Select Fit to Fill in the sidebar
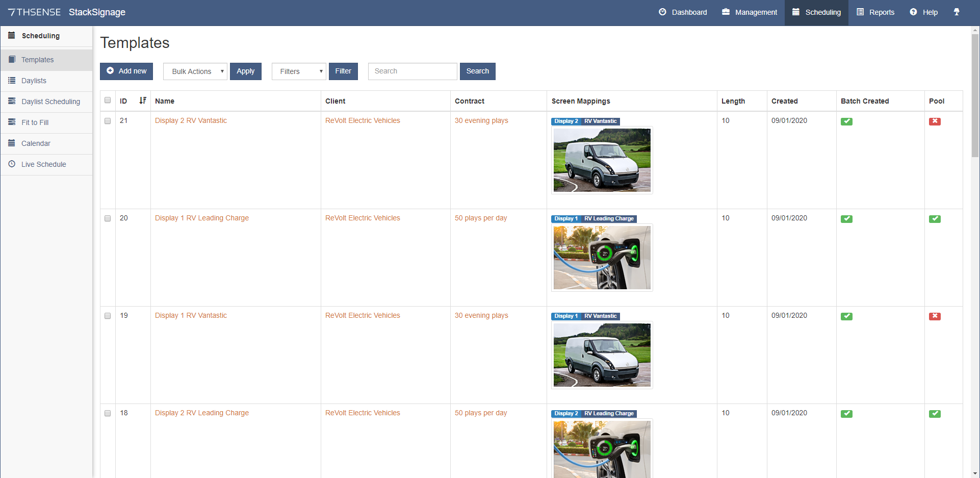Image resolution: width=980 pixels, height=478 pixels. pyautogui.click(x=46, y=122)
